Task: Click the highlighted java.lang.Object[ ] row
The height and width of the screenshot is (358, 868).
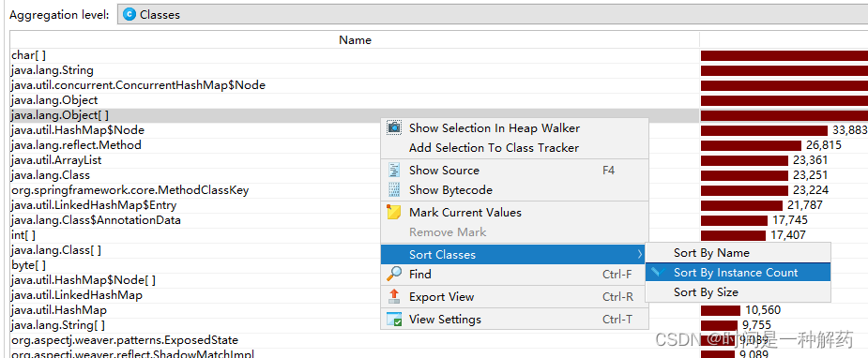Action: pyautogui.click(x=355, y=115)
